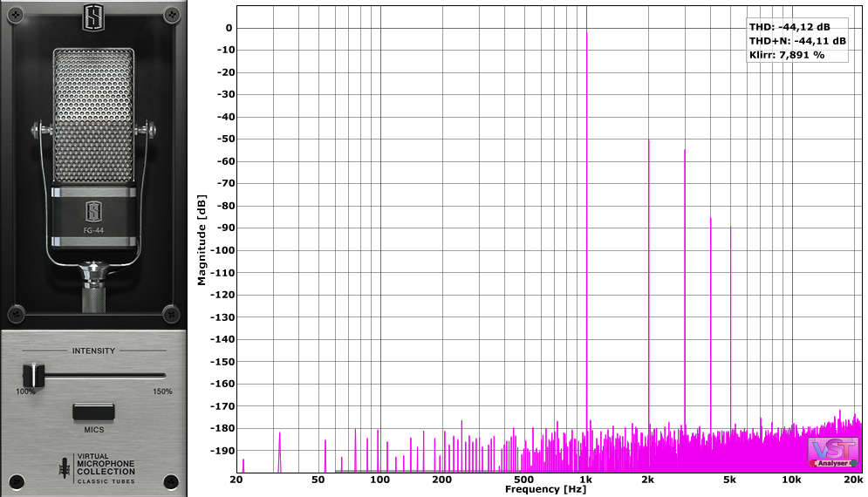This screenshot has height=497, width=868.
Task: Click the MICS selector button
Action: click(93, 412)
